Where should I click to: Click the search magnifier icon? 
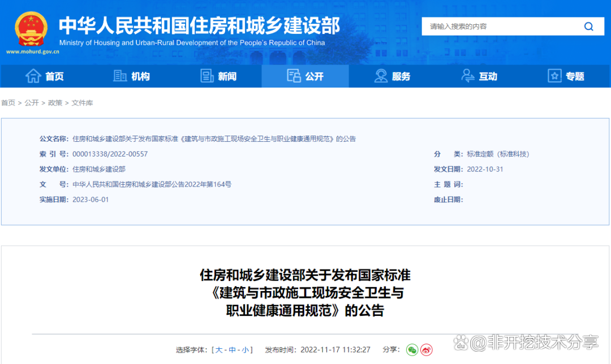(588, 27)
